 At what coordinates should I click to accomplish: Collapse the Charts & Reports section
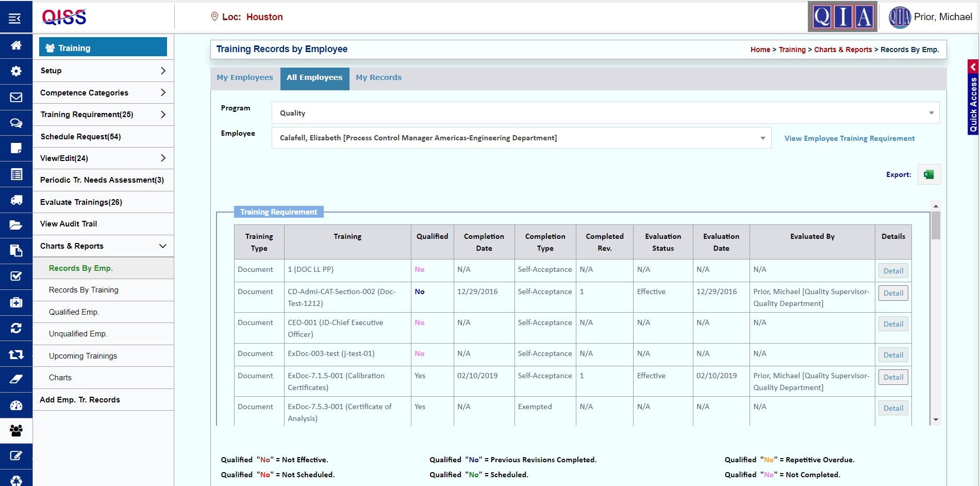(103, 246)
